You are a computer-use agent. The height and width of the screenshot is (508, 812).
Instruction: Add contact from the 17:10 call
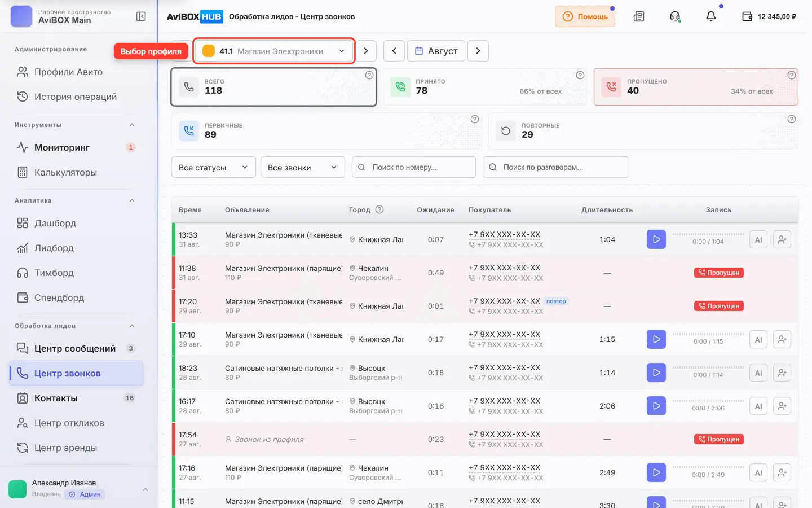pos(782,339)
